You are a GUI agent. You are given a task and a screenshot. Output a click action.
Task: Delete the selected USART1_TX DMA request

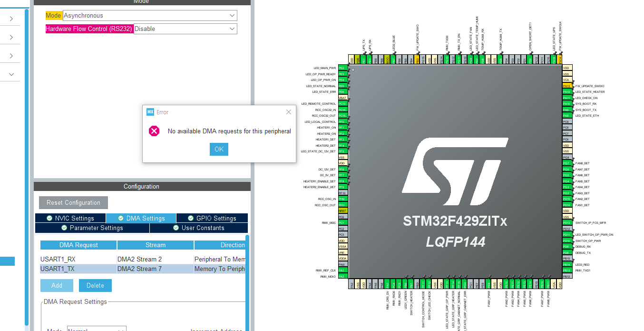click(x=95, y=285)
